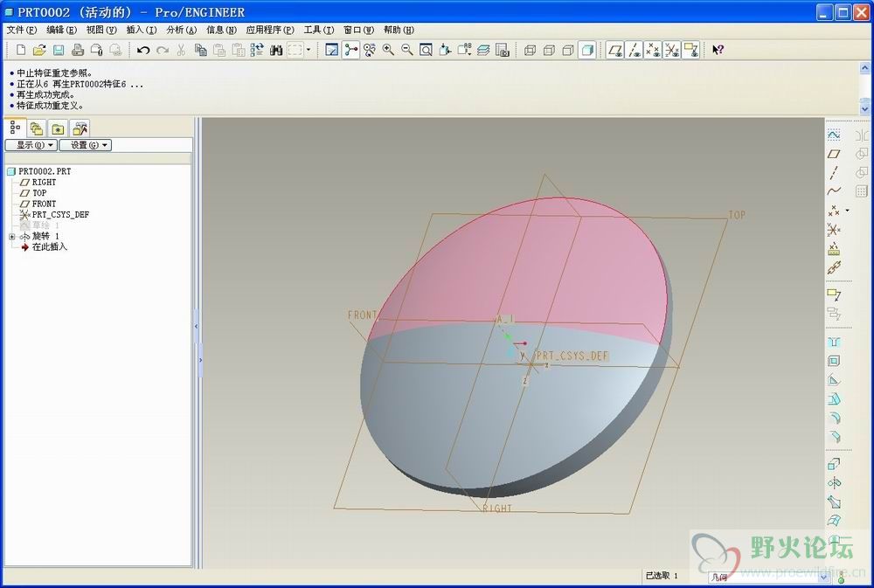
Task: Open the 文件(F) menu
Action: coord(22,30)
